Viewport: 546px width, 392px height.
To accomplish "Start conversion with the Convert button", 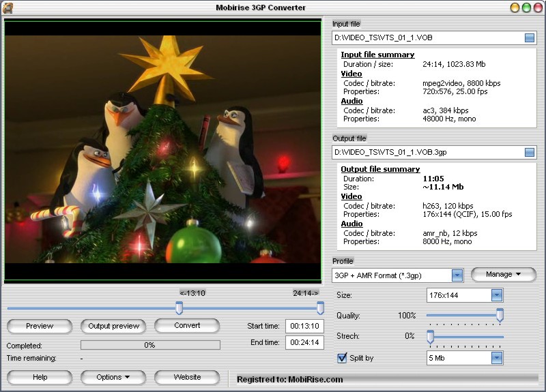I will coord(187,326).
